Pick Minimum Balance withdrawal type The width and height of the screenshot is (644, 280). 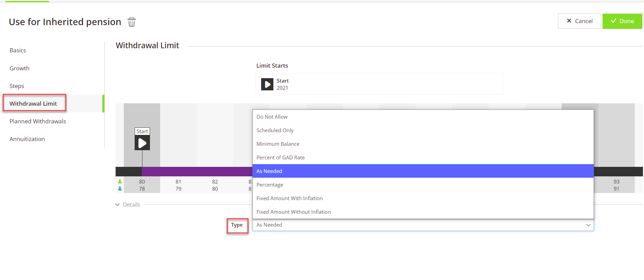[278, 144]
